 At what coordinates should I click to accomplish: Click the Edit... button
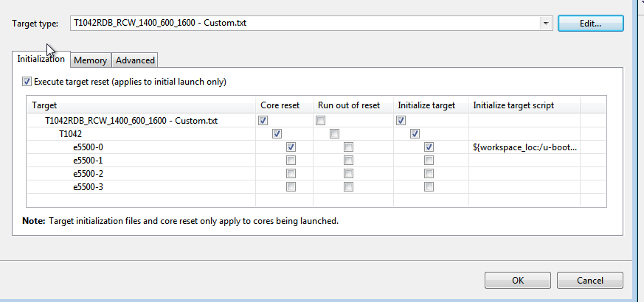click(590, 23)
